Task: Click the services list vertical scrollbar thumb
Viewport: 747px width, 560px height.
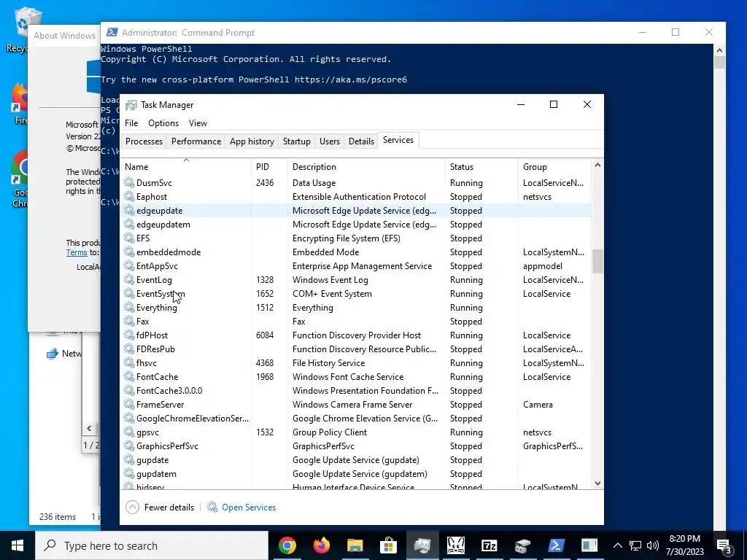Action: (597, 262)
